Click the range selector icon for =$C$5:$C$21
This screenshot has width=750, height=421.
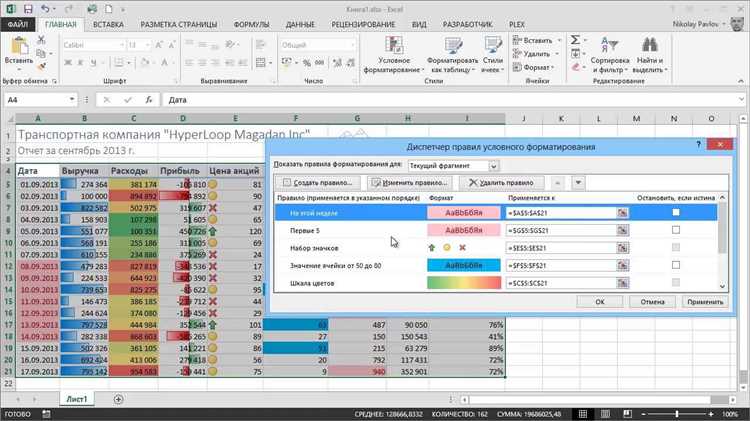pos(622,283)
